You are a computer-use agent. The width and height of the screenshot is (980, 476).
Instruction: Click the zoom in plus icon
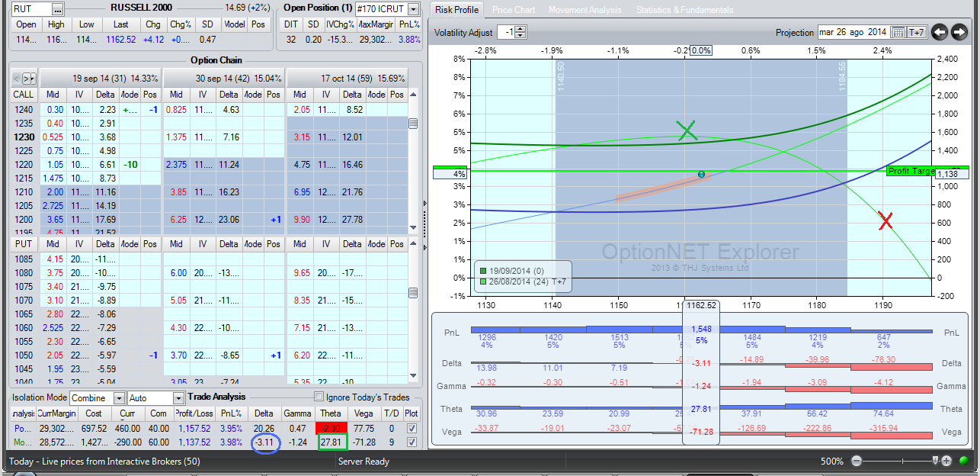pyautogui.click(x=946, y=461)
